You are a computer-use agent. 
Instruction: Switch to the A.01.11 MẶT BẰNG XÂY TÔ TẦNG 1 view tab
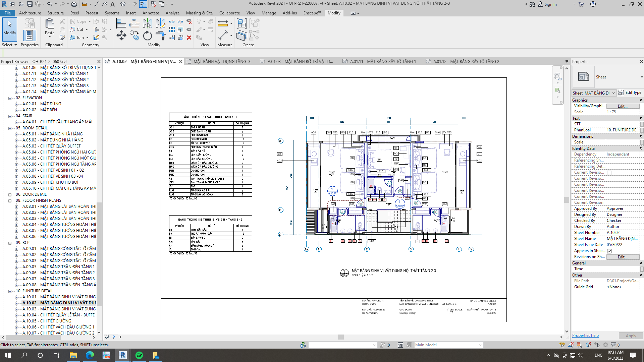point(382,62)
